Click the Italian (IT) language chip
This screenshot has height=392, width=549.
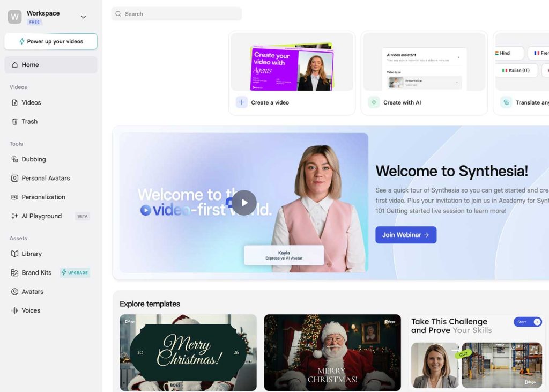(x=516, y=70)
